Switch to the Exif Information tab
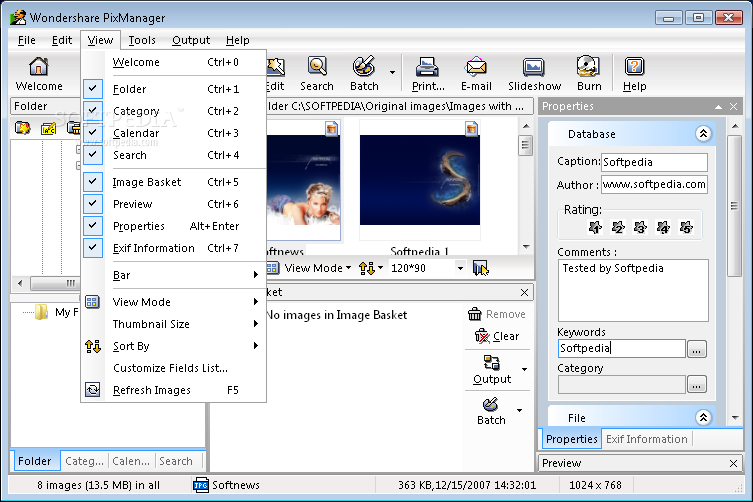 pos(646,439)
